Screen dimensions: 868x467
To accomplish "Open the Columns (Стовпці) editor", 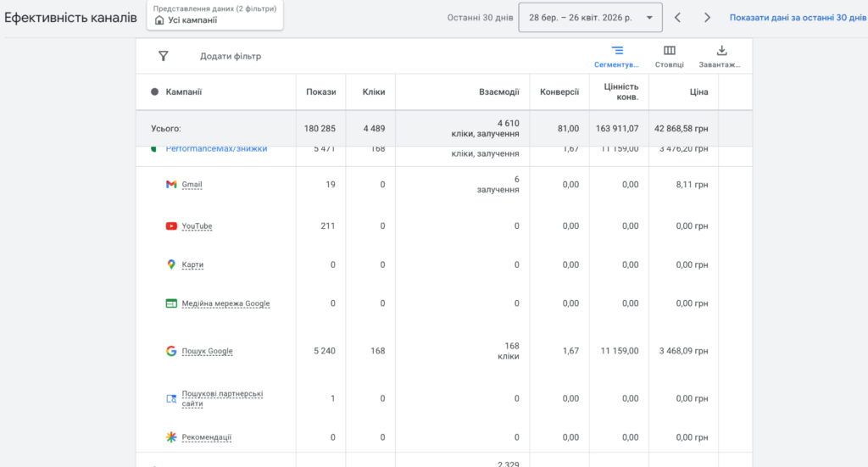I will (670, 56).
